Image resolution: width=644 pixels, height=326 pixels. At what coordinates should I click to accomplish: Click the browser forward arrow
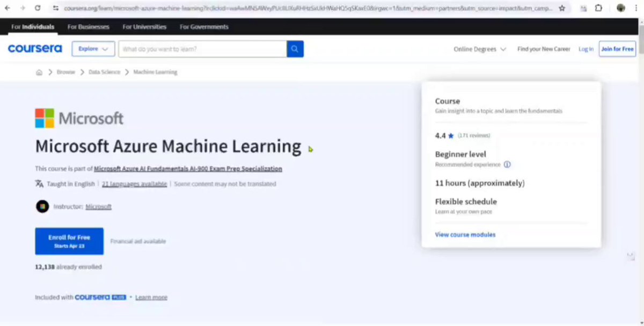(x=22, y=8)
